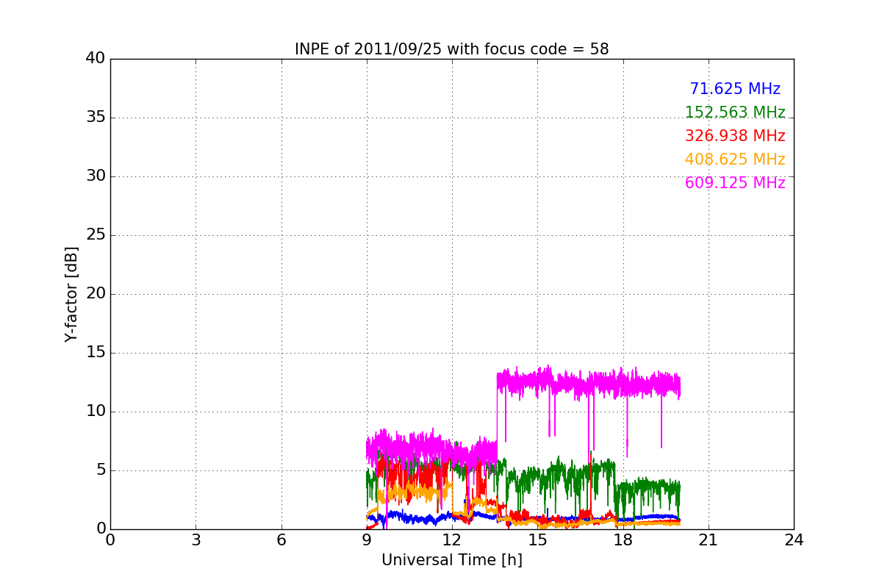Click the x-axis tick label 12
This screenshot has height=588, width=882.
[452, 540]
